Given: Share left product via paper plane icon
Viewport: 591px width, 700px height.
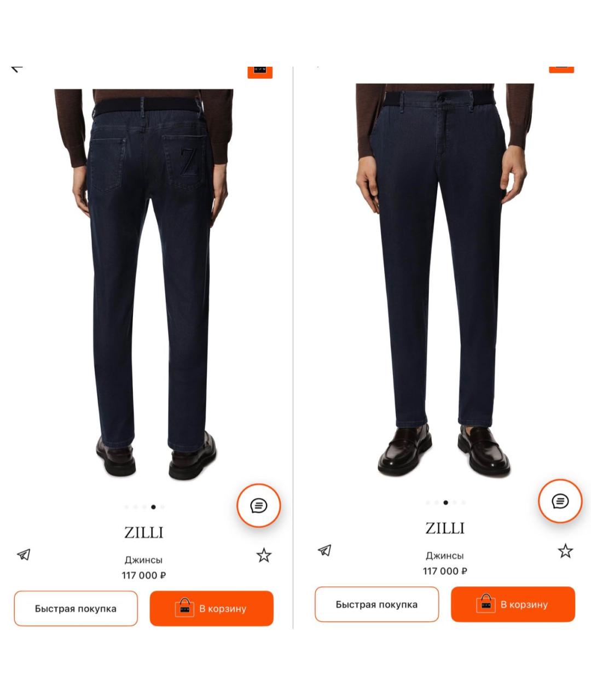Looking at the screenshot, I should 24,555.
